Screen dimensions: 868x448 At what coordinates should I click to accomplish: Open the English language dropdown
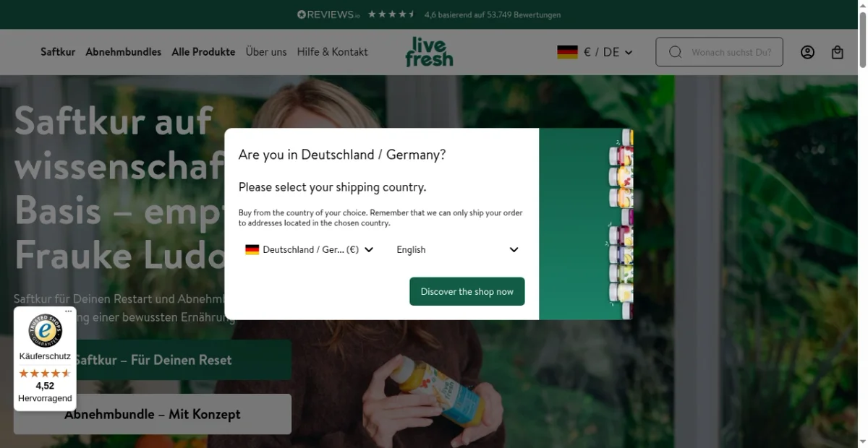pos(458,249)
